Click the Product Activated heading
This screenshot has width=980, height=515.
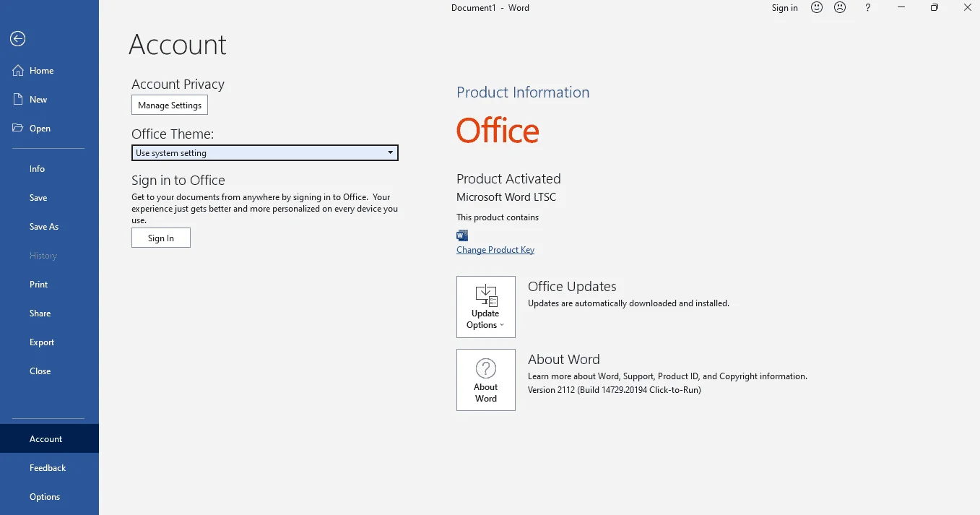coord(508,179)
